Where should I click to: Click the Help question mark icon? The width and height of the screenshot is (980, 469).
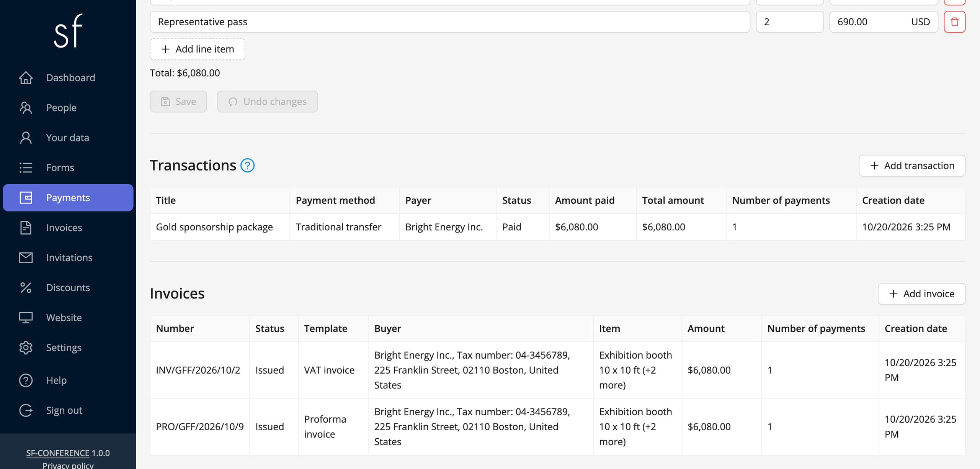tap(26, 380)
